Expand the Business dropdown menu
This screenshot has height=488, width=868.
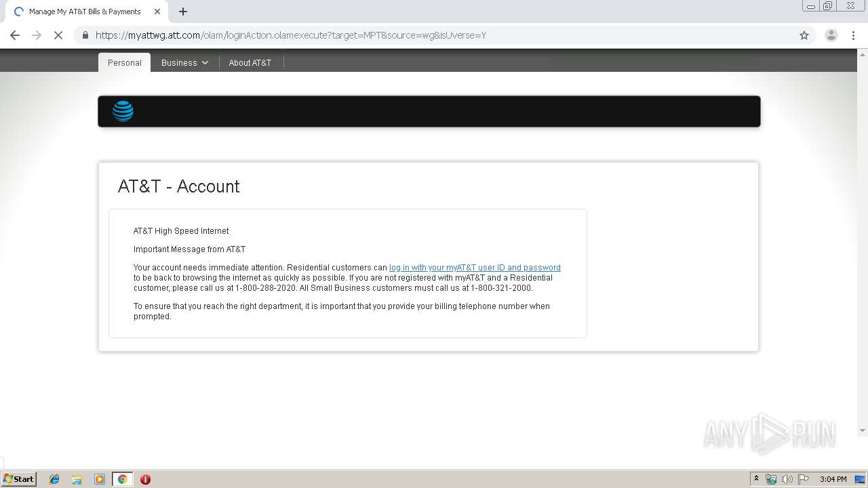(184, 62)
